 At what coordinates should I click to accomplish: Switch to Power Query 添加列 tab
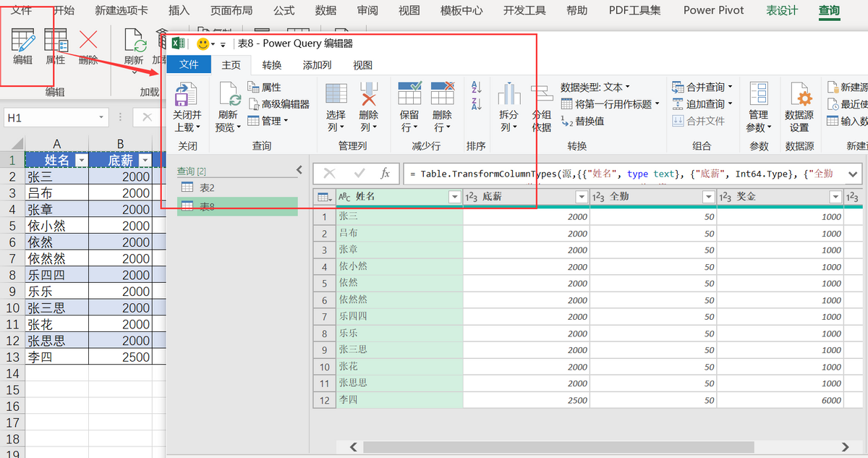[x=317, y=64]
